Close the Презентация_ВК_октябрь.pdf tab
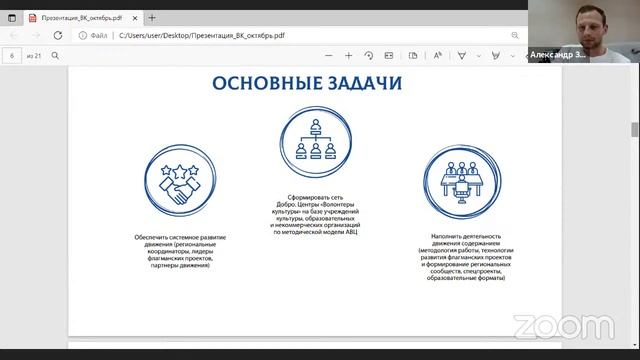Viewport: 640px width, 360px height. 135,18
